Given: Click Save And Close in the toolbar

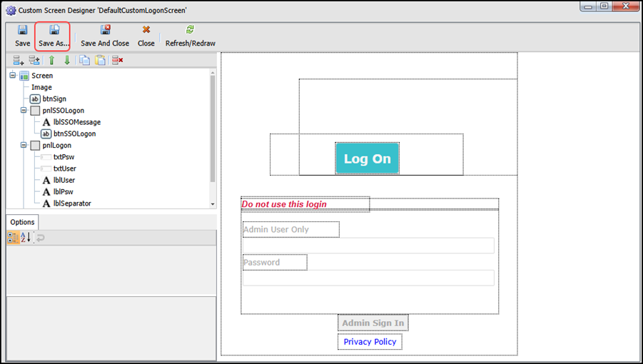Looking at the screenshot, I should [x=105, y=35].
